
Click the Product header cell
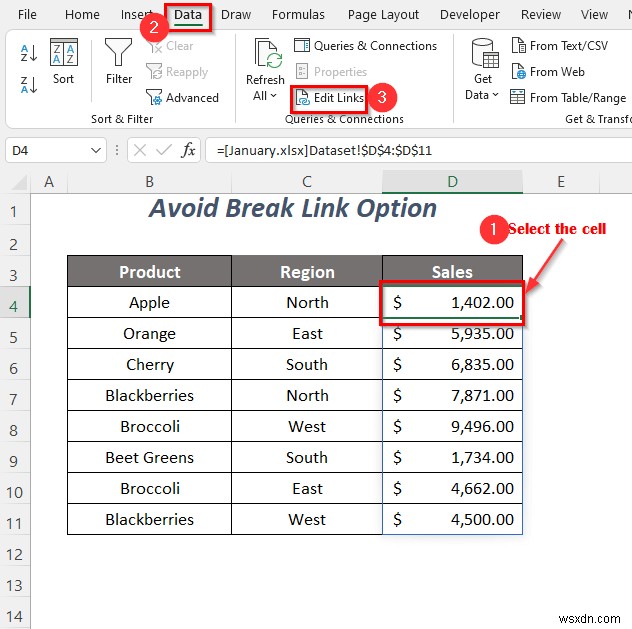150,272
